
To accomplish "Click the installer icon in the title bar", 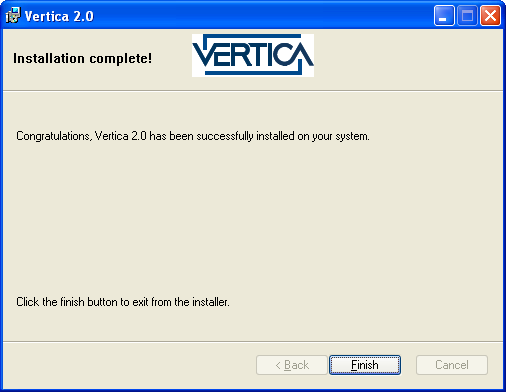I will (x=13, y=15).
